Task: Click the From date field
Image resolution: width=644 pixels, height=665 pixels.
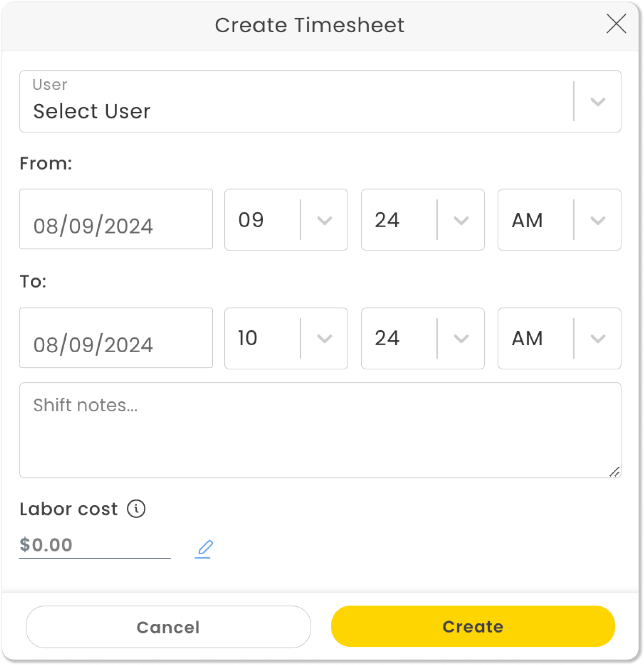Action: [x=116, y=219]
